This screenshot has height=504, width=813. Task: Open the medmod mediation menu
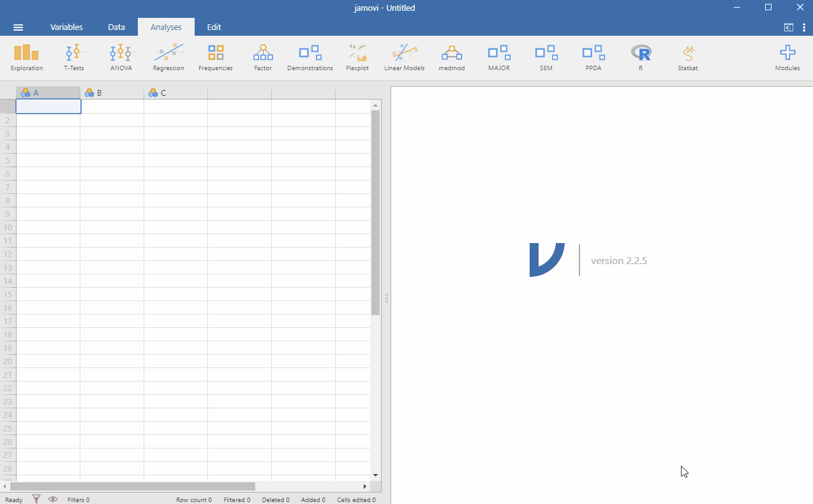point(452,57)
